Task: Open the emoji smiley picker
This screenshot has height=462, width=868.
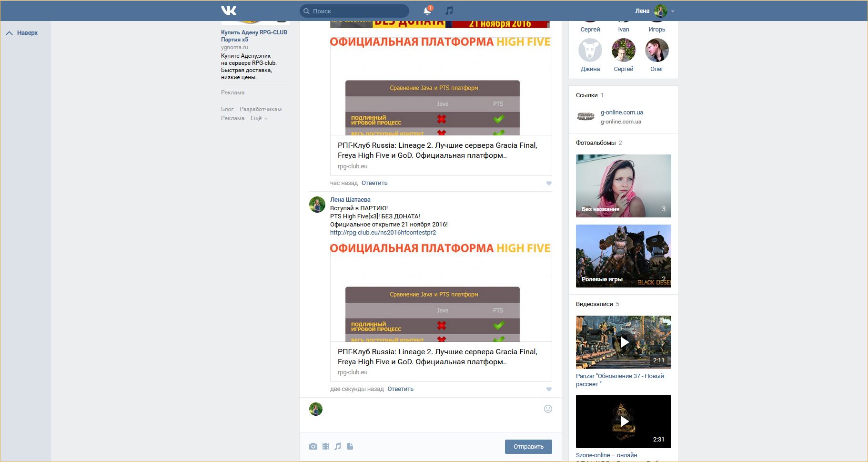Action: pyautogui.click(x=548, y=409)
